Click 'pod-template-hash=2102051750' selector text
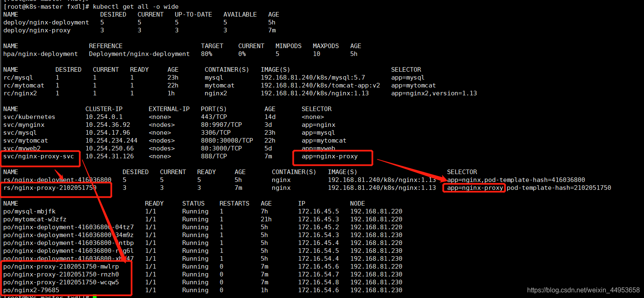644x298 pixels. point(559,188)
